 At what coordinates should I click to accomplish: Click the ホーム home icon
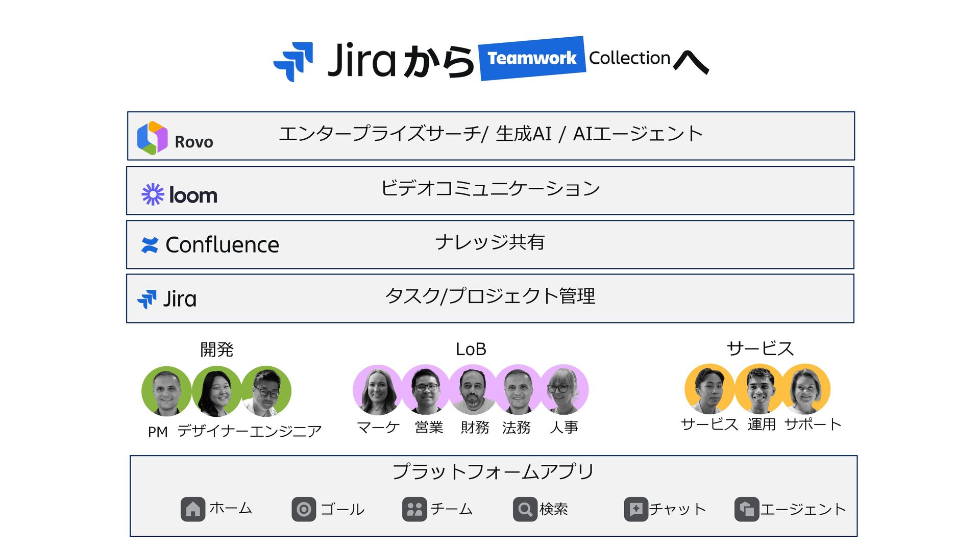192,509
